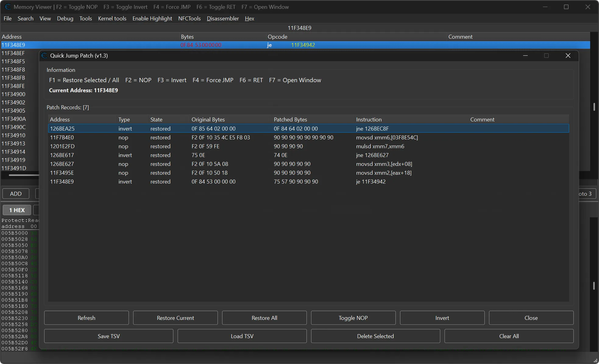Click the Instruction column header
This screenshot has height=364, width=599.
(x=411, y=119)
